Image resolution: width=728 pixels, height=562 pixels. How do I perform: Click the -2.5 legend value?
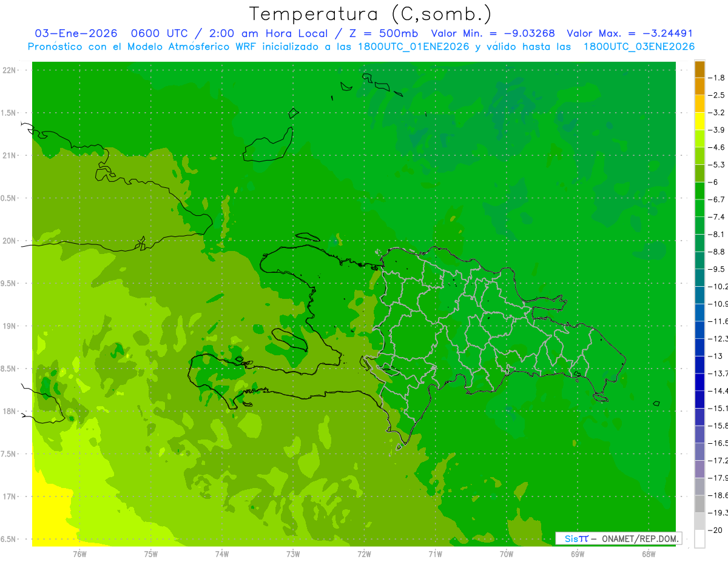(716, 95)
